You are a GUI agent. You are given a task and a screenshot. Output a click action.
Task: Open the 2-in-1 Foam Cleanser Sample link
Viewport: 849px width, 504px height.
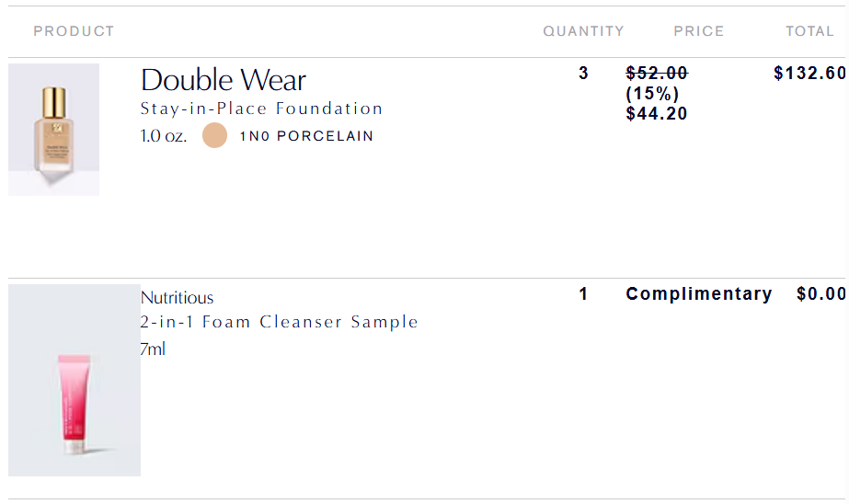tap(279, 322)
